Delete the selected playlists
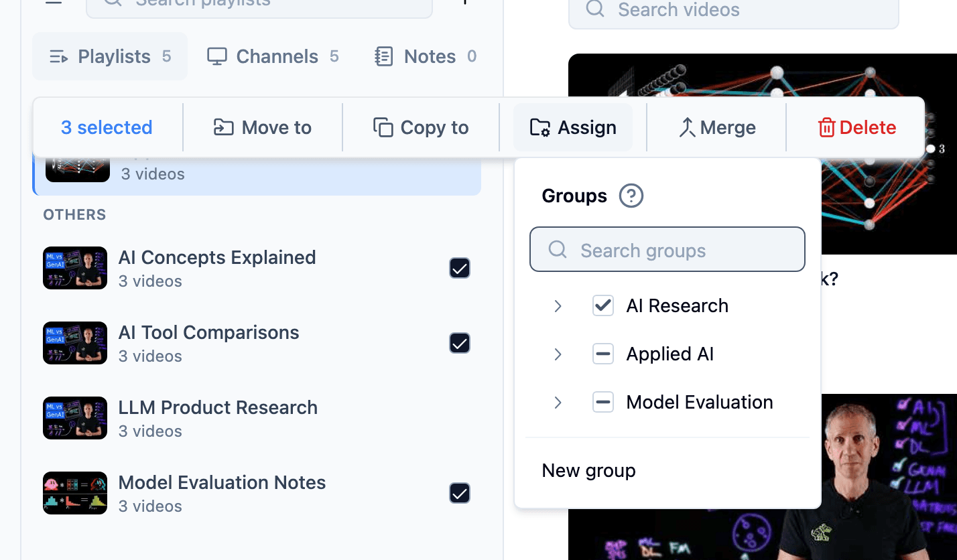Viewport: 957px width, 560px height. click(x=856, y=127)
